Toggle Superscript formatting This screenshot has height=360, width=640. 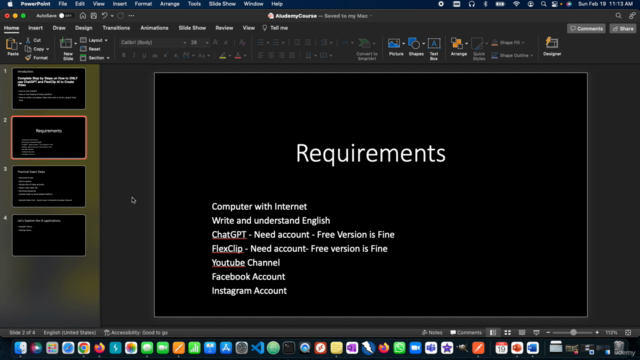165,55
